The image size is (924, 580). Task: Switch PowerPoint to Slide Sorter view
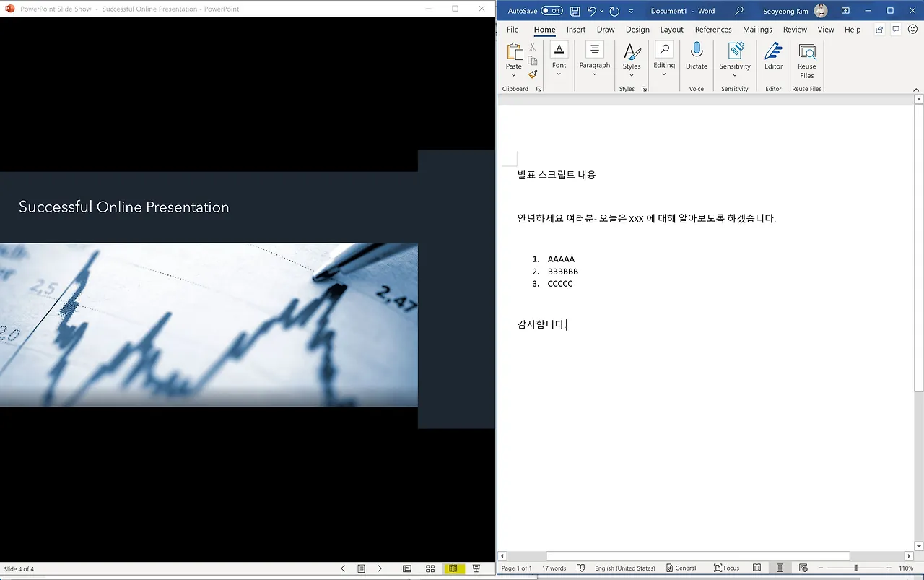click(x=430, y=568)
